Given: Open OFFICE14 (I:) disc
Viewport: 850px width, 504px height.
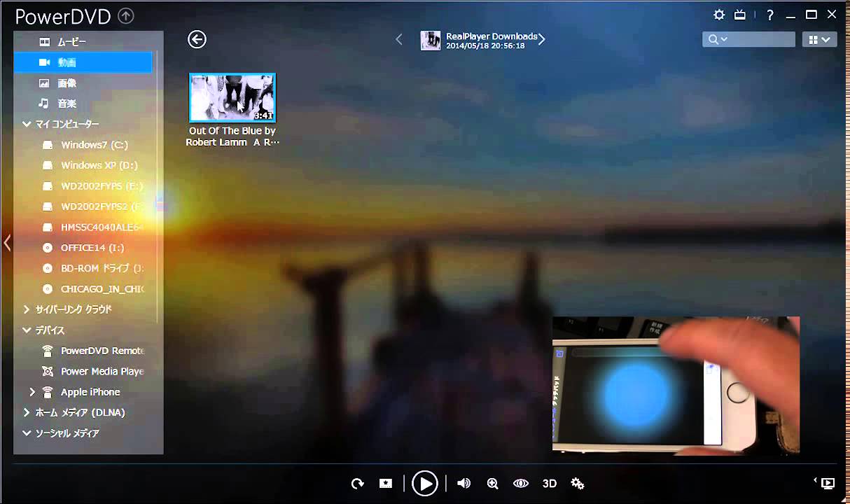Looking at the screenshot, I should tap(92, 248).
